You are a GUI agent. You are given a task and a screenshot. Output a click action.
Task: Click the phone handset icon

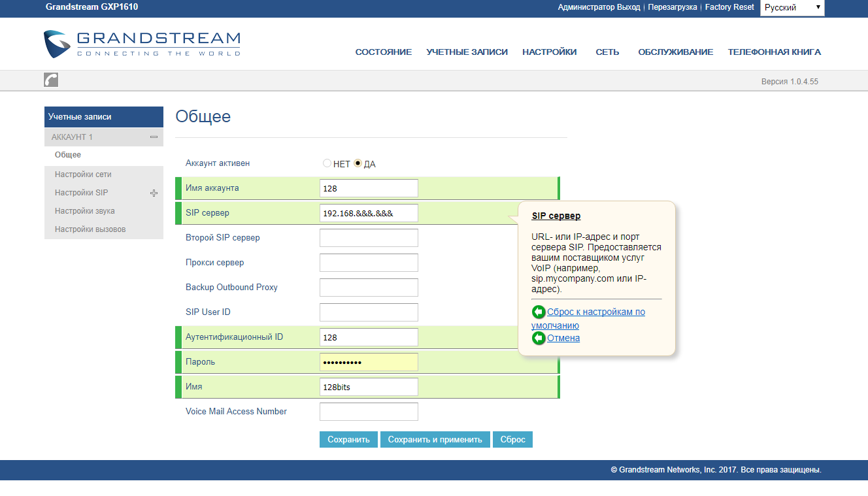coord(51,80)
